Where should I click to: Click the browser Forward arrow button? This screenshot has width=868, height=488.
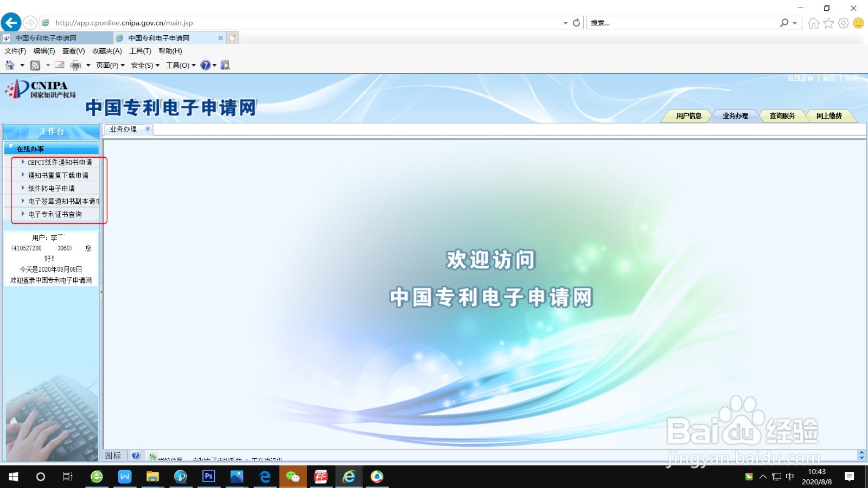point(30,23)
